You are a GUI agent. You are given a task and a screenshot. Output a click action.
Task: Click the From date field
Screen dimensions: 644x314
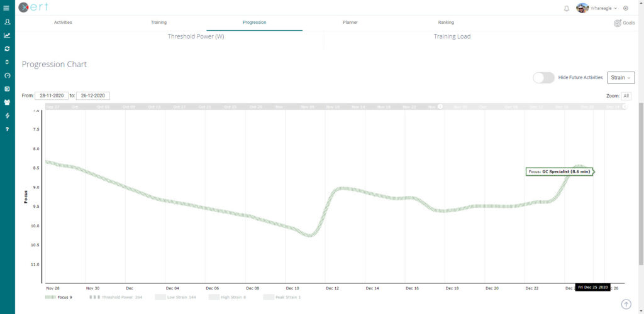point(52,96)
